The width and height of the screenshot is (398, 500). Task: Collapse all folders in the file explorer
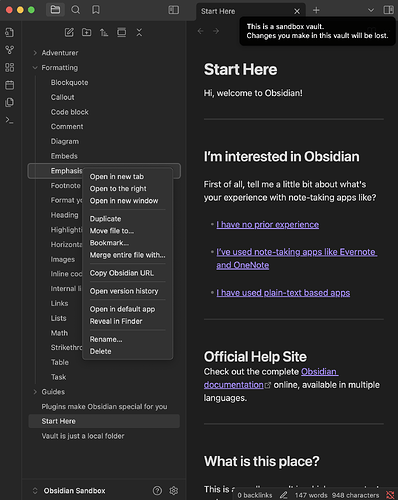(x=139, y=32)
